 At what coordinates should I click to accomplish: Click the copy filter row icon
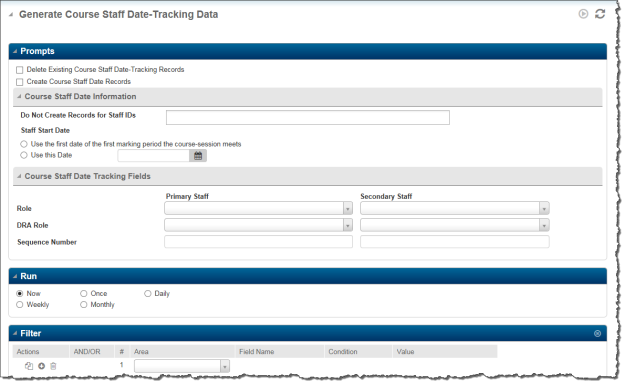(x=29, y=366)
